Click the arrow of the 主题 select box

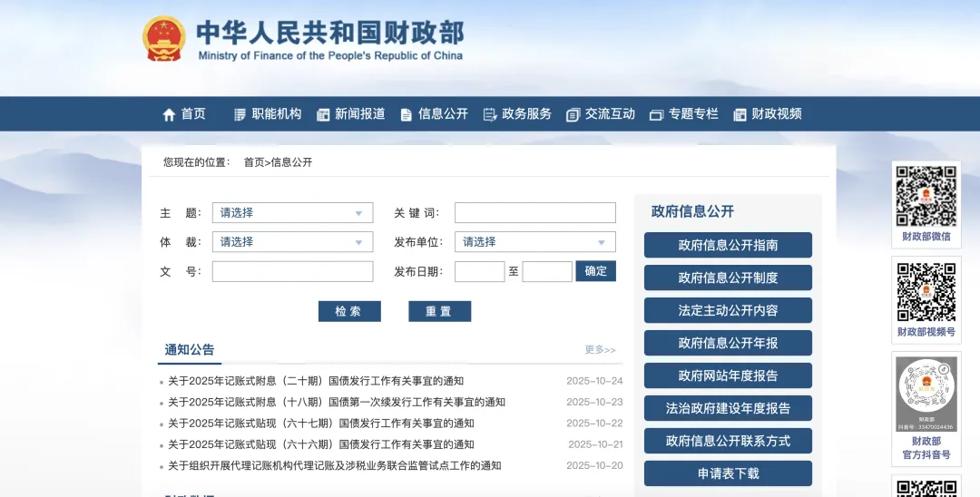[x=358, y=213]
